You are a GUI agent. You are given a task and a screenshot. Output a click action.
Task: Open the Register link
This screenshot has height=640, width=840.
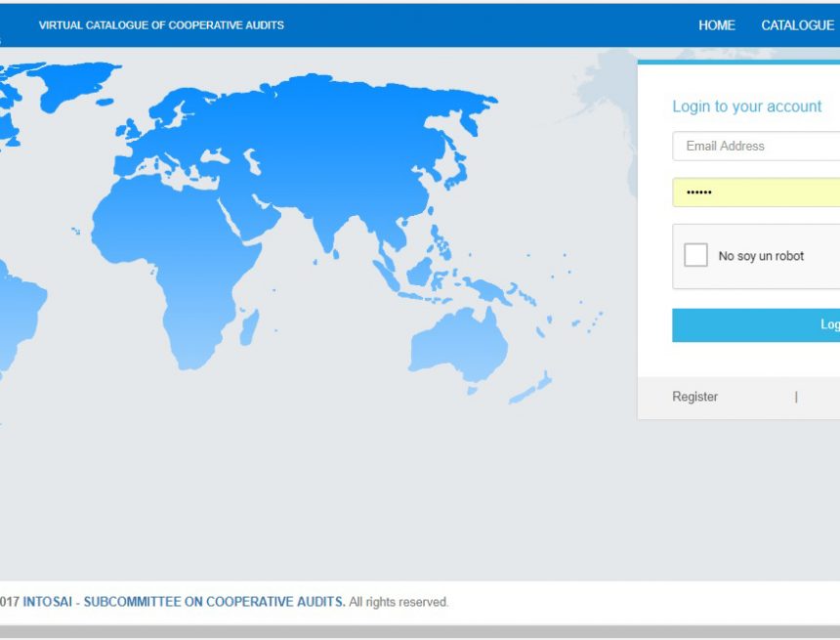tap(694, 397)
